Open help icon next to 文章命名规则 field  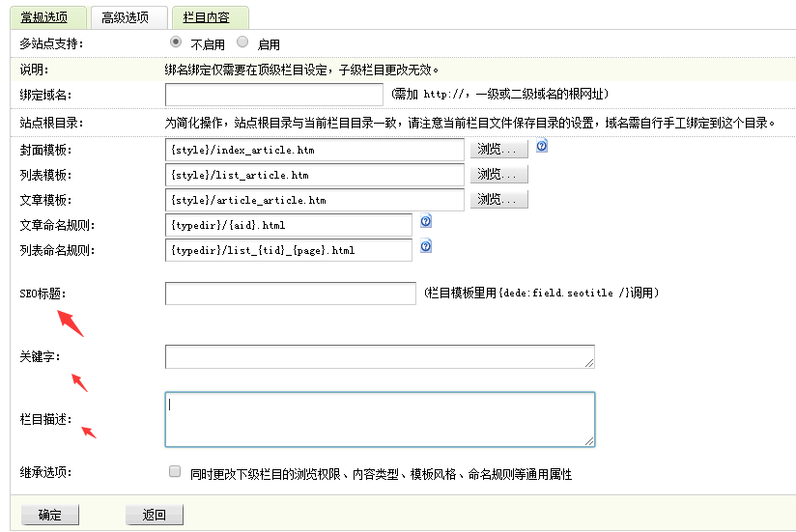point(426,221)
